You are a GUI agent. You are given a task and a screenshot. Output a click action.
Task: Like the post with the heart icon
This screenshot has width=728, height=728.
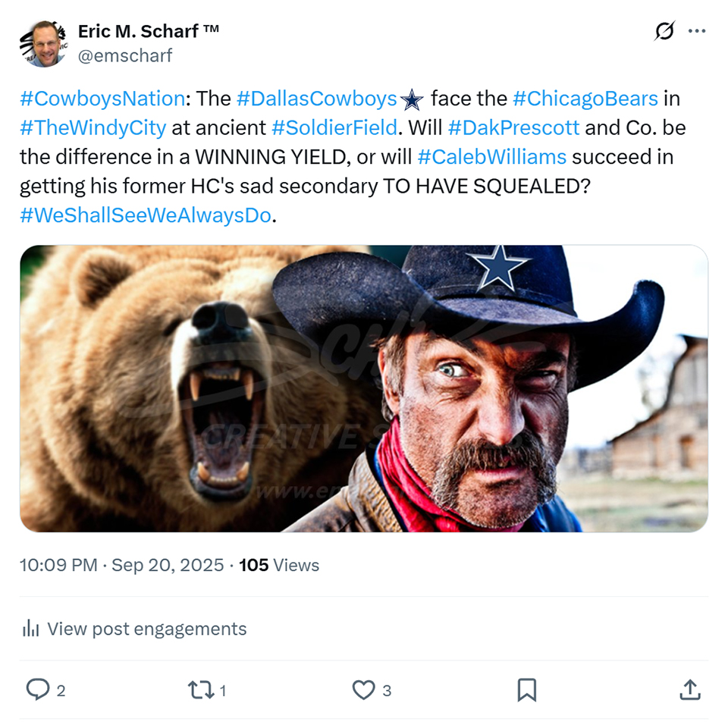tap(364, 689)
